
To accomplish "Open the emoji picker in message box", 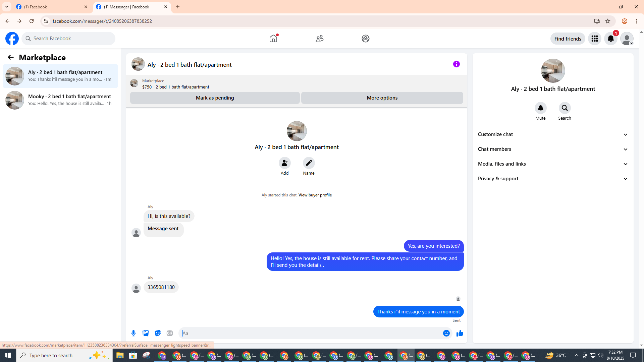I will (446, 333).
